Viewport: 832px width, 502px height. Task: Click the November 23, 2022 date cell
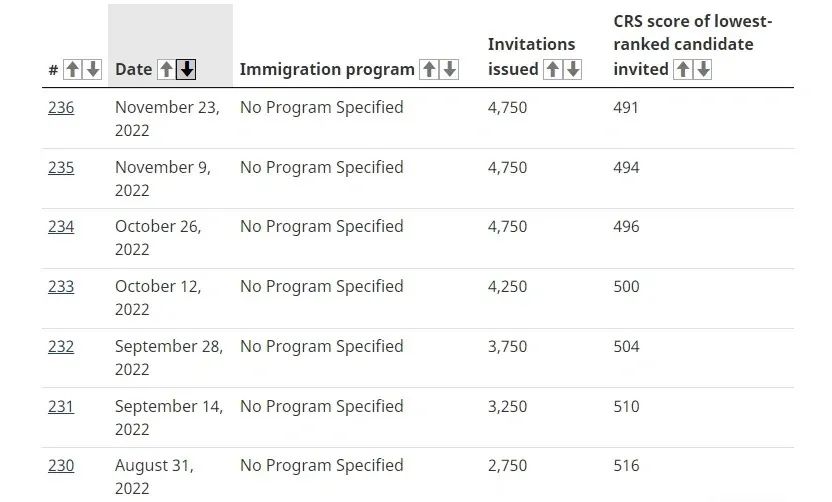167,118
